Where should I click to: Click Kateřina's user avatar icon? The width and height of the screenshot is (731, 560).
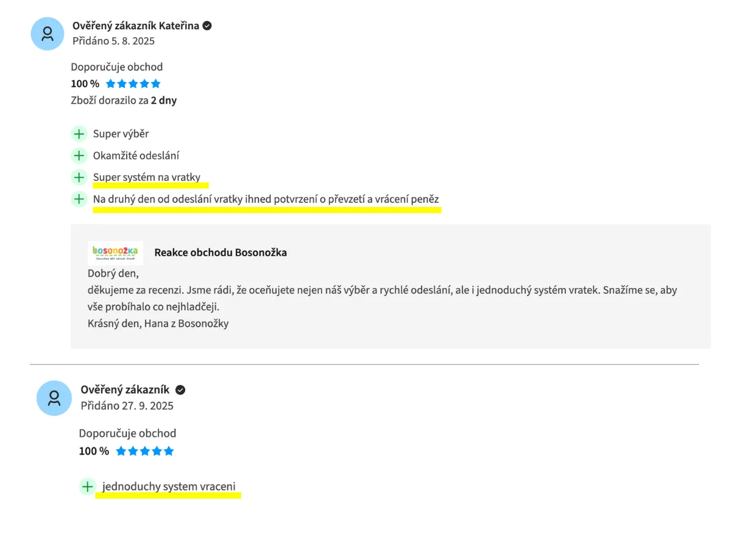48,34
